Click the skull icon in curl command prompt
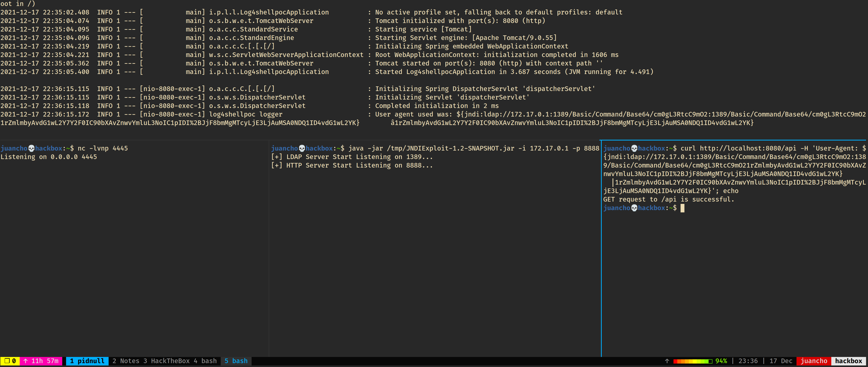The image size is (868, 367). 634,149
